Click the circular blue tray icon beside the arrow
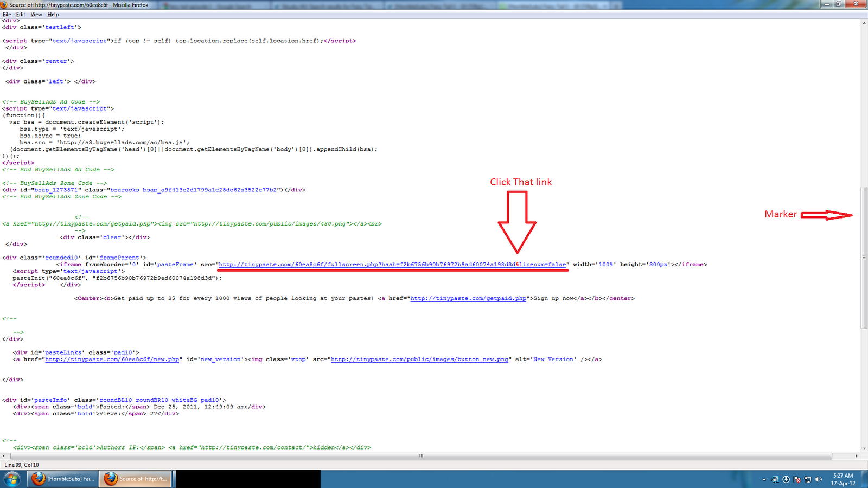Image resolution: width=868 pixels, height=488 pixels. (x=775, y=479)
